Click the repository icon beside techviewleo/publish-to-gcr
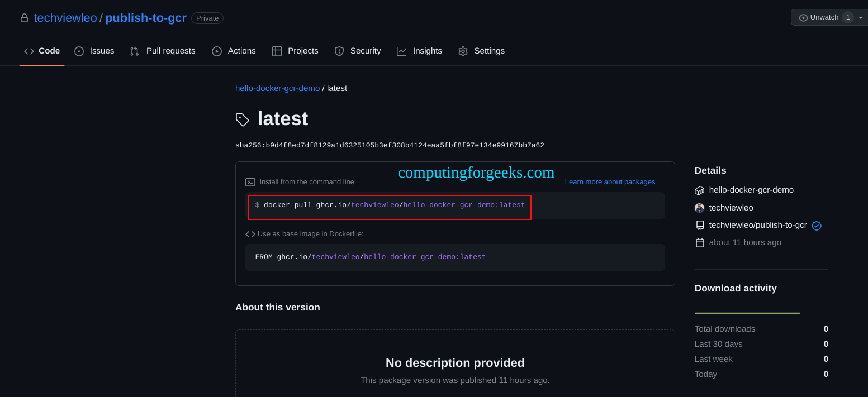Image resolution: width=868 pixels, height=397 pixels. [x=699, y=226]
